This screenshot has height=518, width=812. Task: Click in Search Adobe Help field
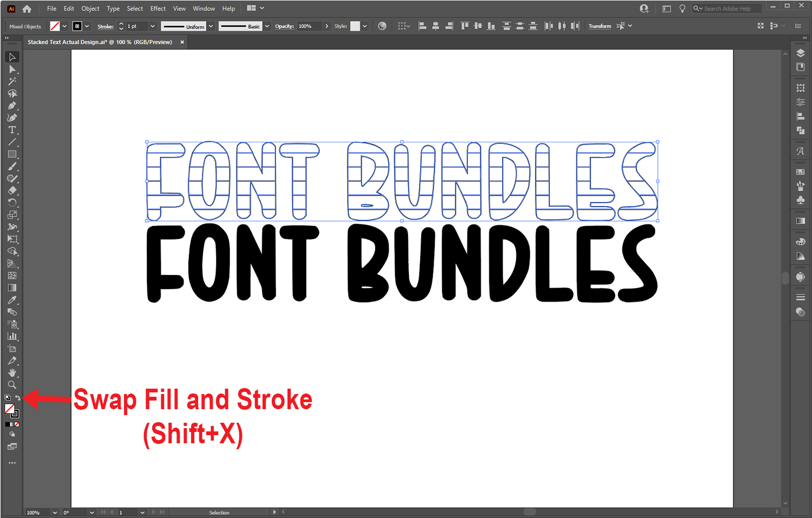coord(727,9)
